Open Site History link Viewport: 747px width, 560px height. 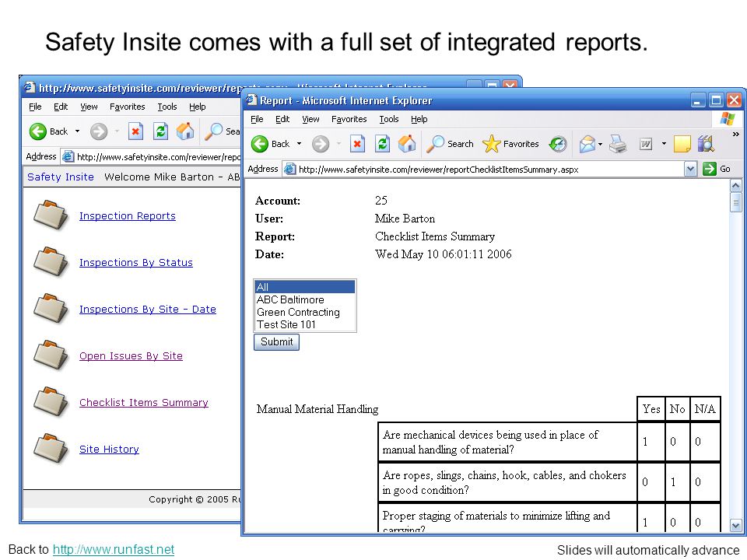109,449
